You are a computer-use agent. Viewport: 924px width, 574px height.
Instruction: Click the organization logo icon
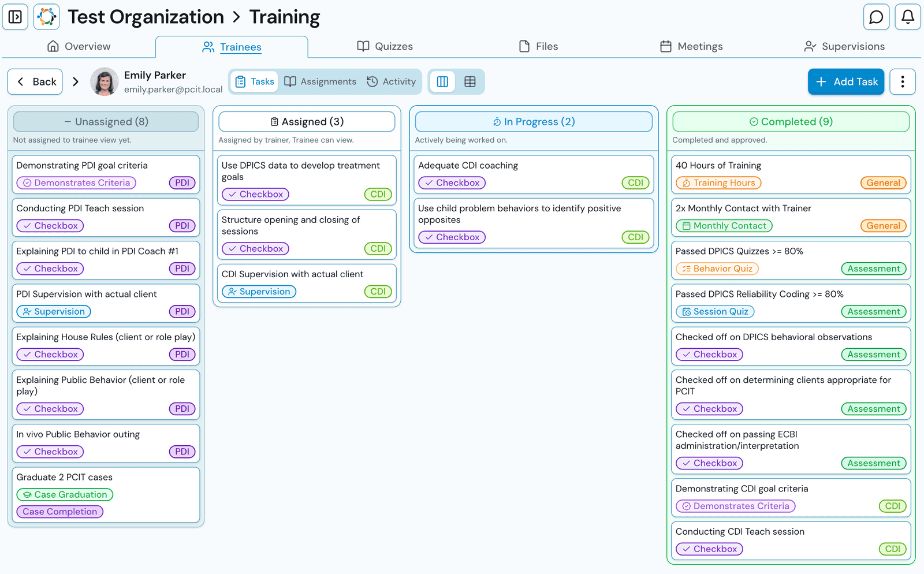[x=47, y=17]
